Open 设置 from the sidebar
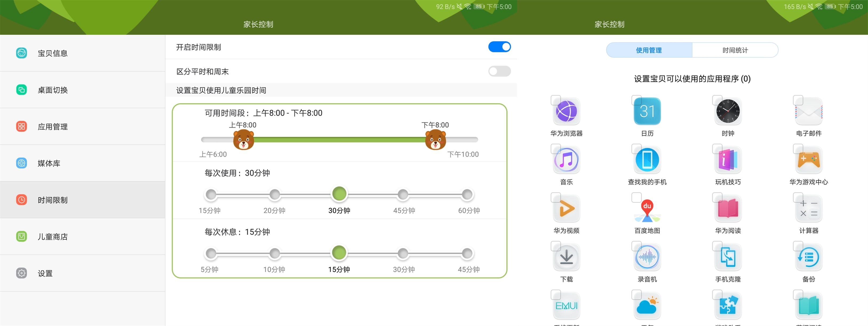Image resolution: width=868 pixels, height=326 pixels. [x=45, y=273]
